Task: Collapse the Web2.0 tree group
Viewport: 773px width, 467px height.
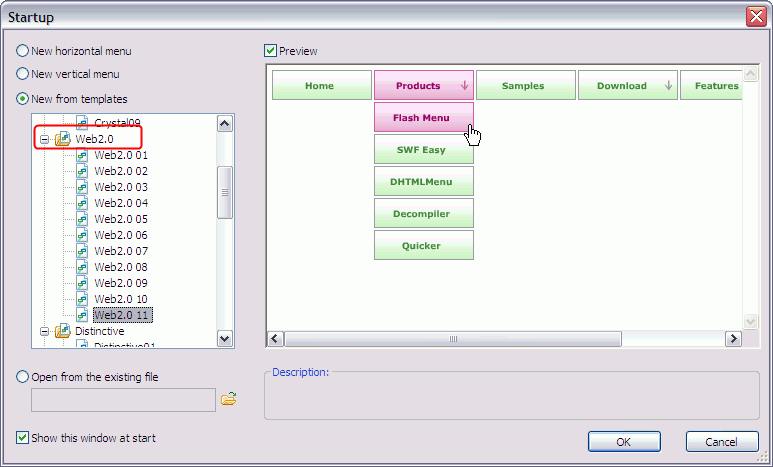Action: pyautogui.click(x=44, y=140)
